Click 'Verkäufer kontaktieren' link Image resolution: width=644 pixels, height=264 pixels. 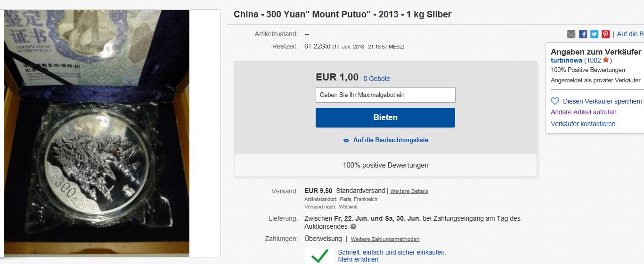pyautogui.click(x=583, y=124)
